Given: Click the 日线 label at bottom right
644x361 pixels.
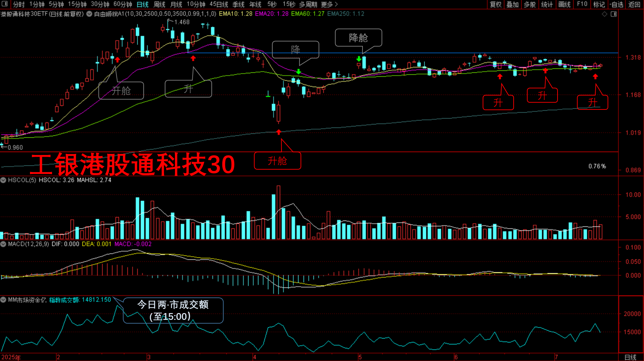Looking at the screenshot, I should pos(630,357).
